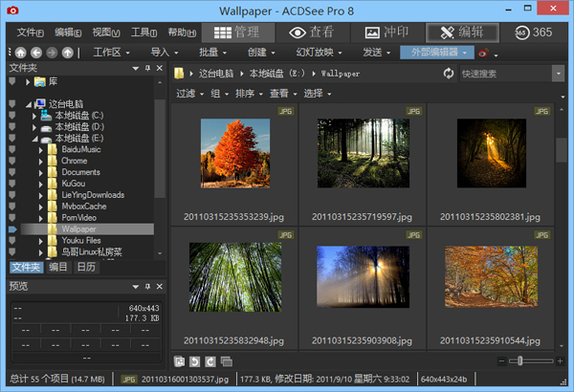Open the 365 online button

coord(534,32)
